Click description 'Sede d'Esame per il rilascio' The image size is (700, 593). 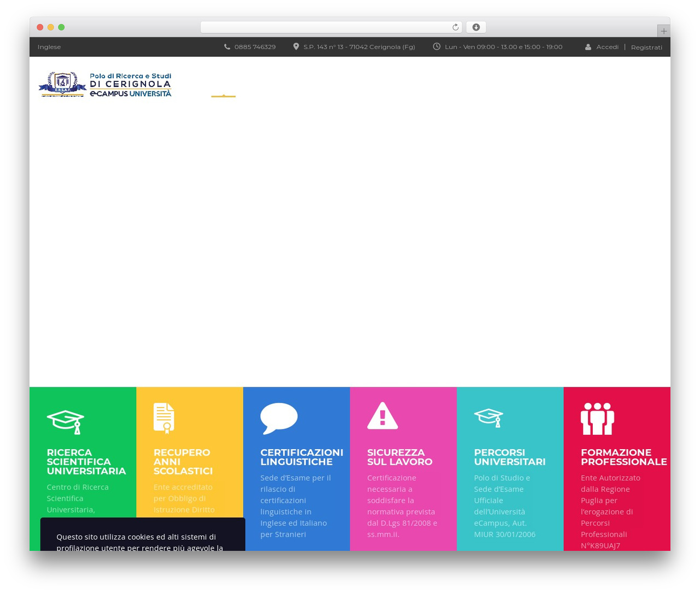pyautogui.click(x=296, y=506)
